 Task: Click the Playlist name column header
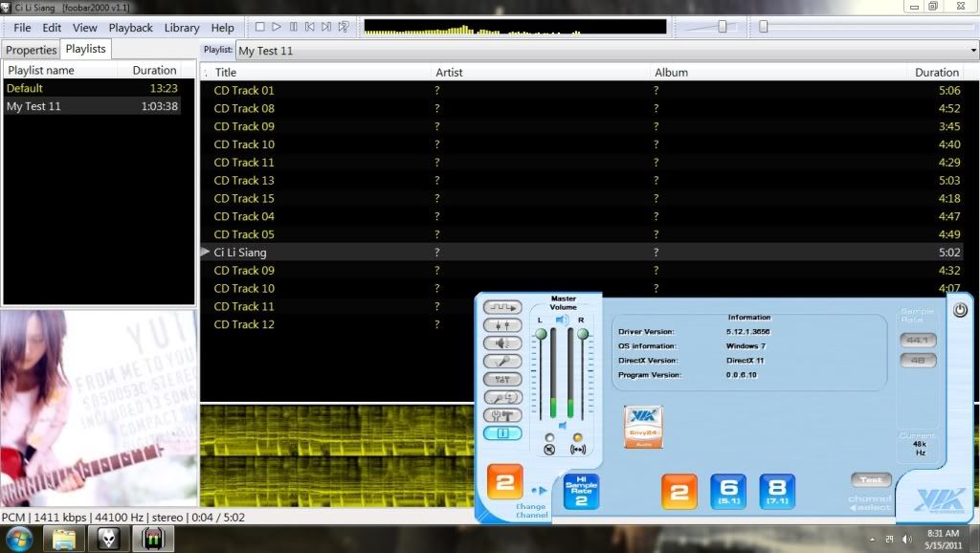(41, 70)
